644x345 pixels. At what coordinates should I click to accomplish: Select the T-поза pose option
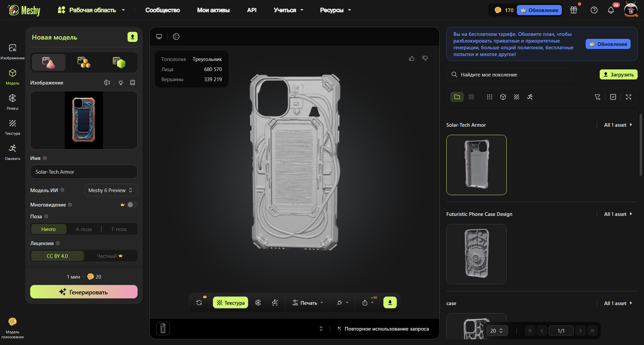[119, 229]
